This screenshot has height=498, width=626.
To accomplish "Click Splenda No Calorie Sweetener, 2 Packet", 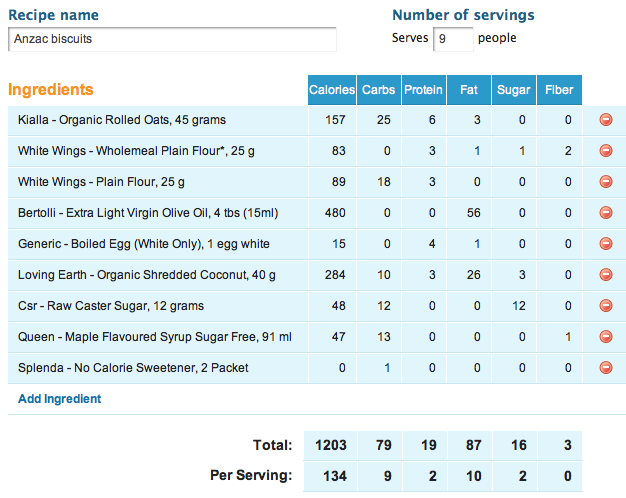I will [x=133, y=368].
